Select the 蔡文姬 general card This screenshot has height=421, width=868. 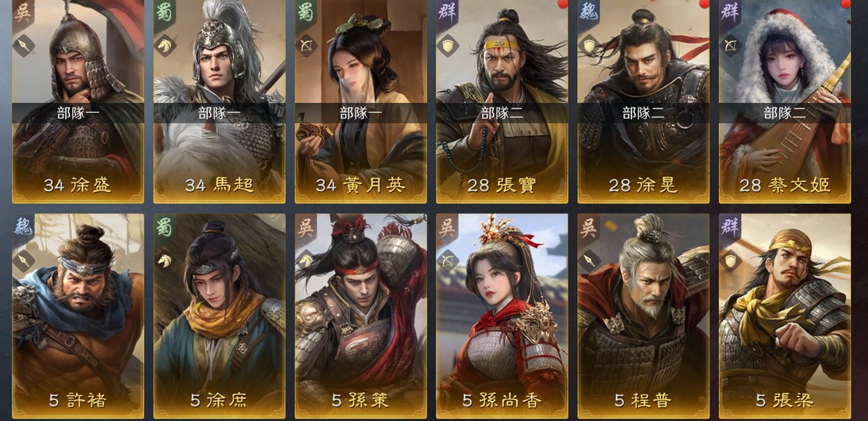785,101
